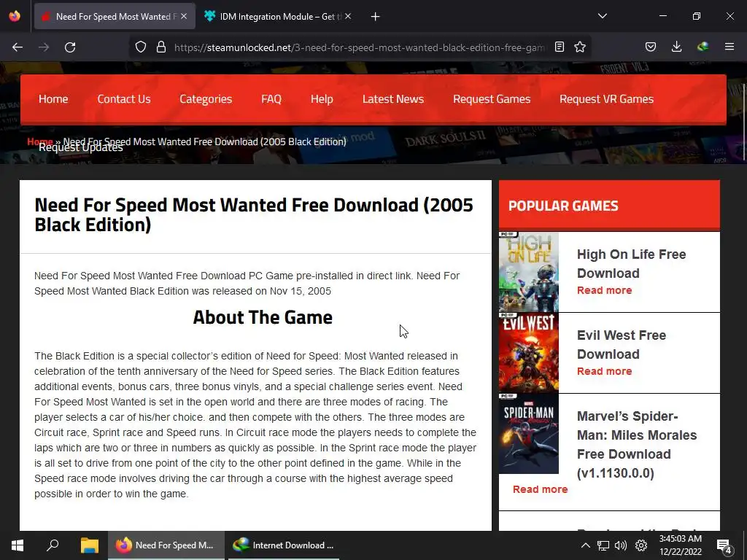Open the Request Games page
This screenshot has height=560, width=747.
click(492, 99)
